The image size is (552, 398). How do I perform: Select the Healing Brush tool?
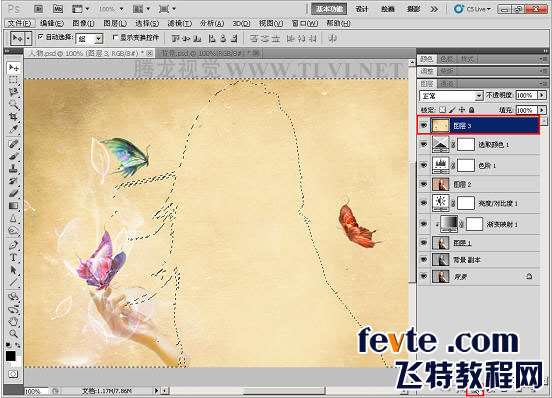13,144
